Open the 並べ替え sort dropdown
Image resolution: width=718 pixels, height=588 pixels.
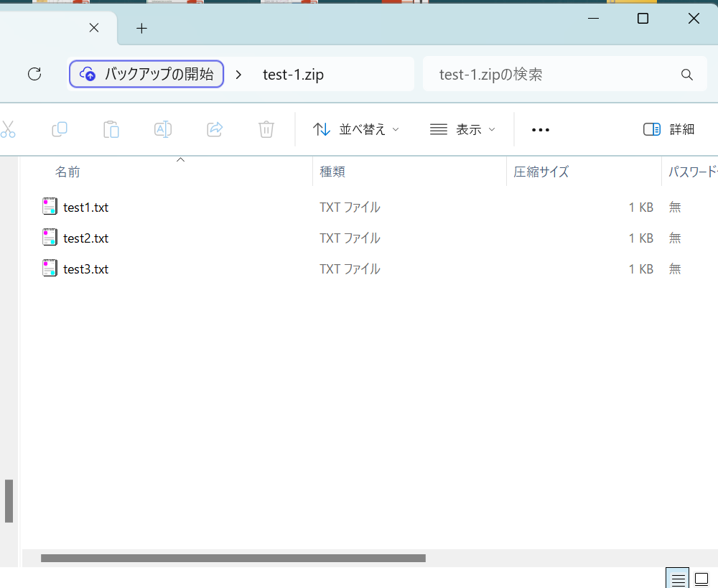(x=356, y=130)
